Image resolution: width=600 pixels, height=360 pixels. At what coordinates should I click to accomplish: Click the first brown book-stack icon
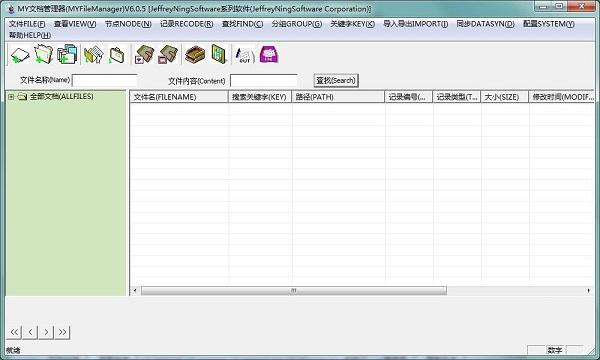coord(144,54)
